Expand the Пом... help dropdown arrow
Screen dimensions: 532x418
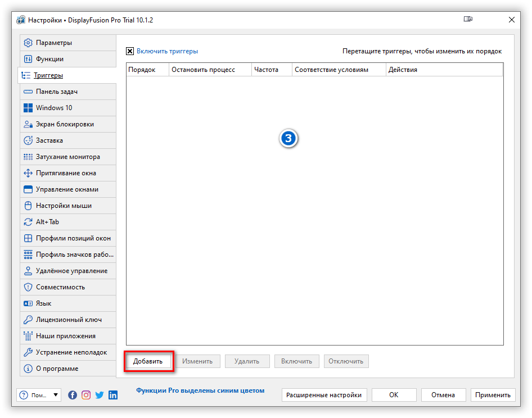coord(55,395)
